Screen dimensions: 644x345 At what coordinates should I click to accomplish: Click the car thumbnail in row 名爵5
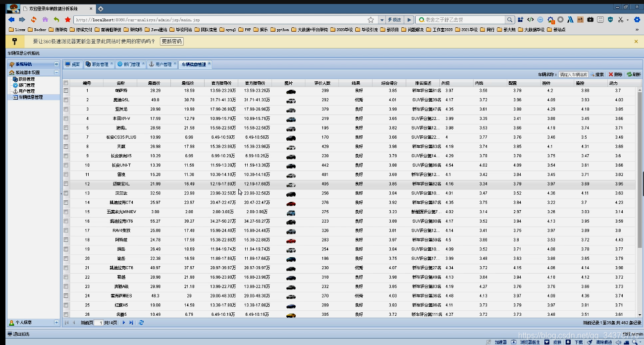pyautogui.click(x=291, y=314)
